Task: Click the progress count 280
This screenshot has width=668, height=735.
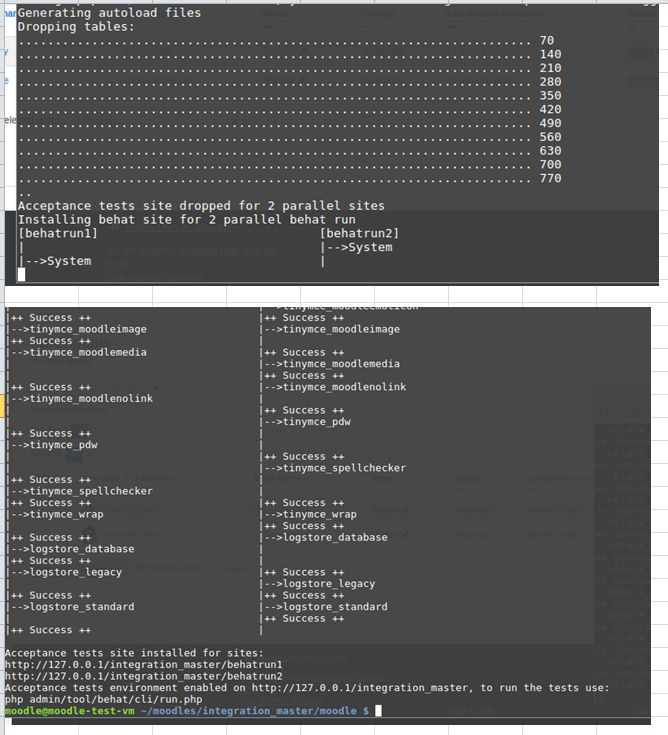Action: 550,82
